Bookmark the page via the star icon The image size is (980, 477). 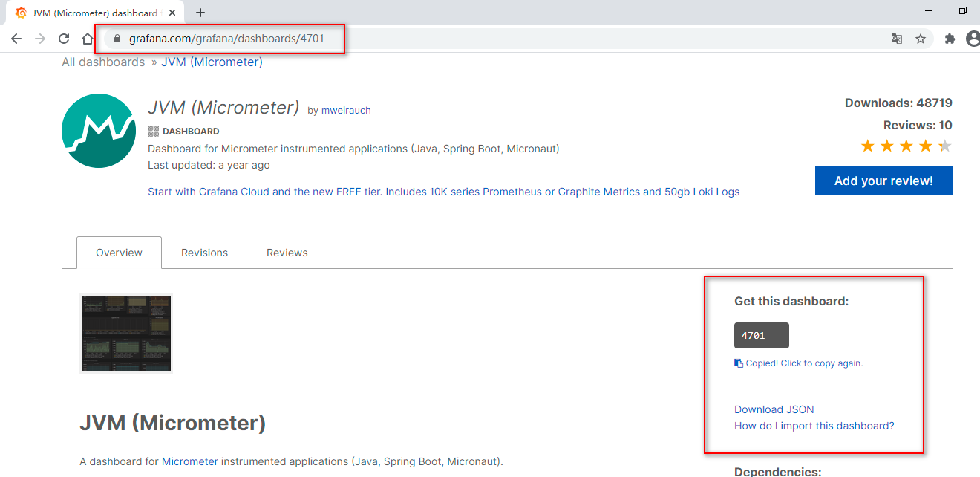pyautogui.click(x=921, y=38)
